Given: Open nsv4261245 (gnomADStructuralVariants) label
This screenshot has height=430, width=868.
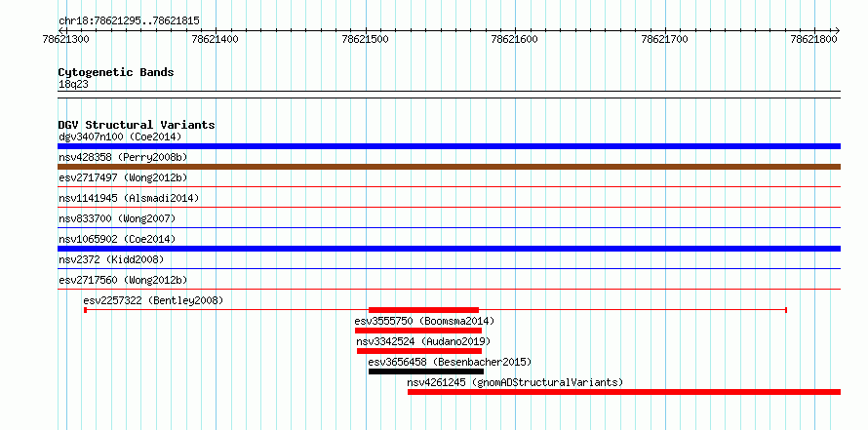Looking at the screenshot, I should click(x=515, y=382).
